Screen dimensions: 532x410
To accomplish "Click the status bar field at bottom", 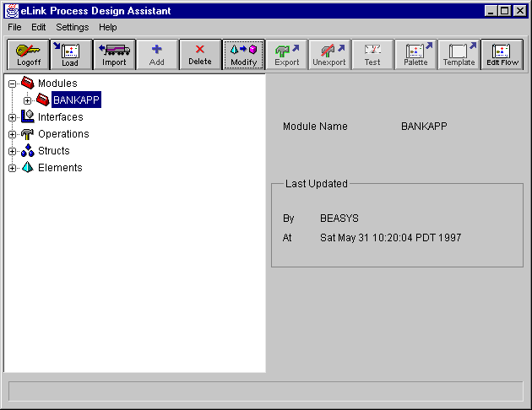I will (x=266, y=391).
